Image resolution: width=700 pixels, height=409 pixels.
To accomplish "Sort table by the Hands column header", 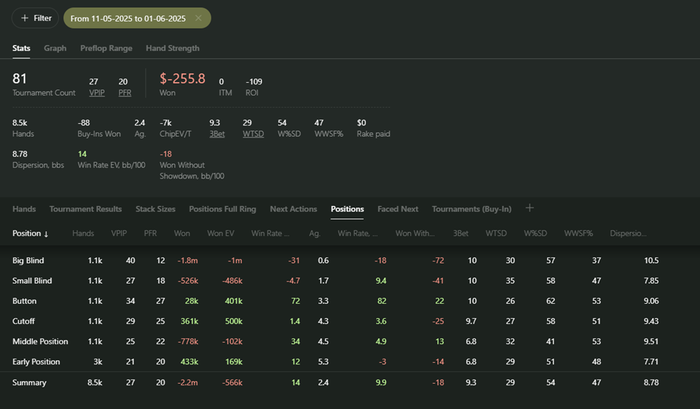I will point(83,234).
